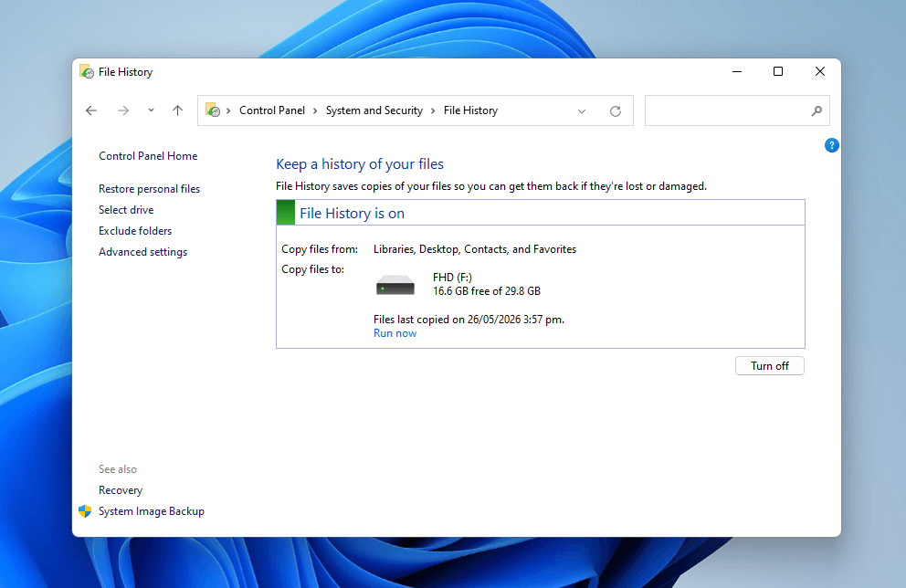Expand the chevron before Control Panel

click(228, 110)
